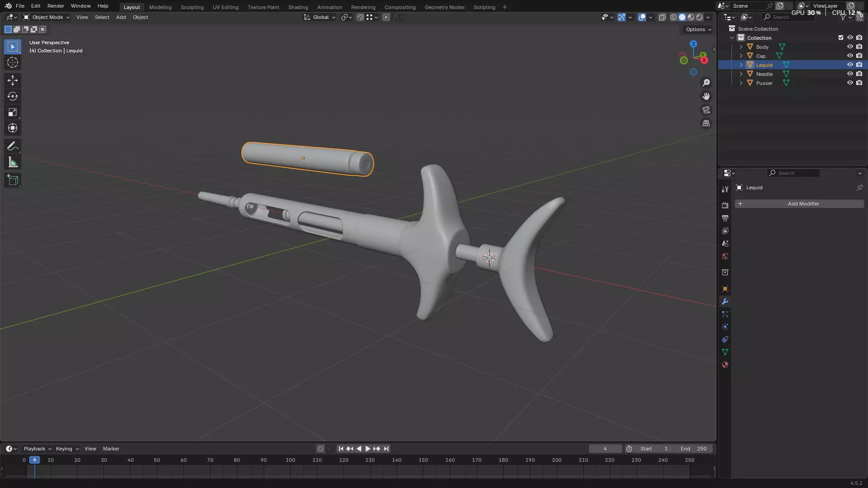This screenshot has height=488, width=868.
Task: Open the Material properties tab
Action: point(725,365)
